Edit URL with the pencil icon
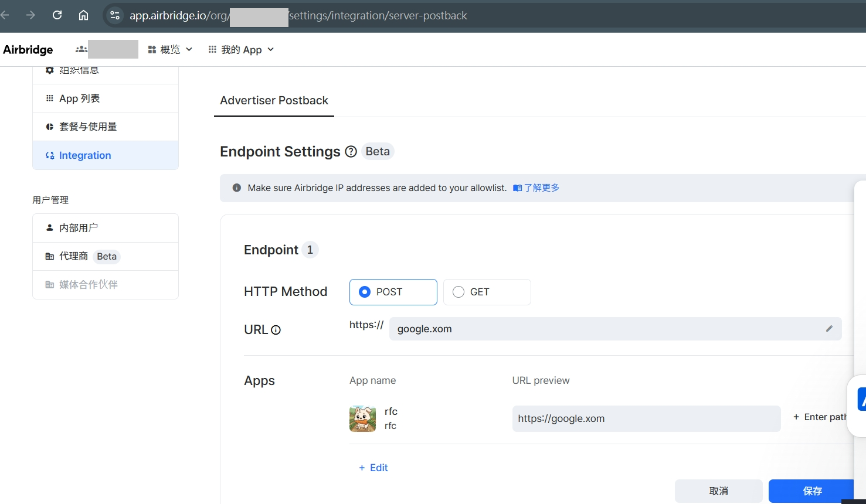866x504 pixels. click(829, 329)
